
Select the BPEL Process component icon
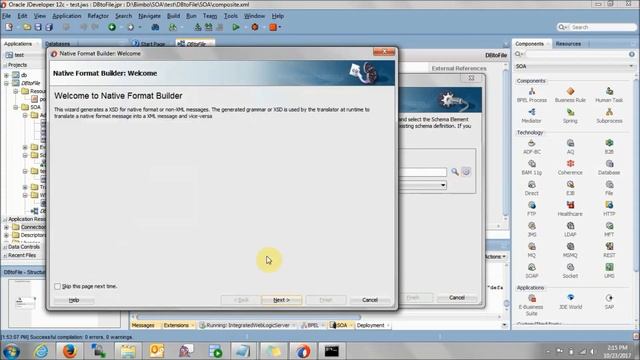(531, 91)
